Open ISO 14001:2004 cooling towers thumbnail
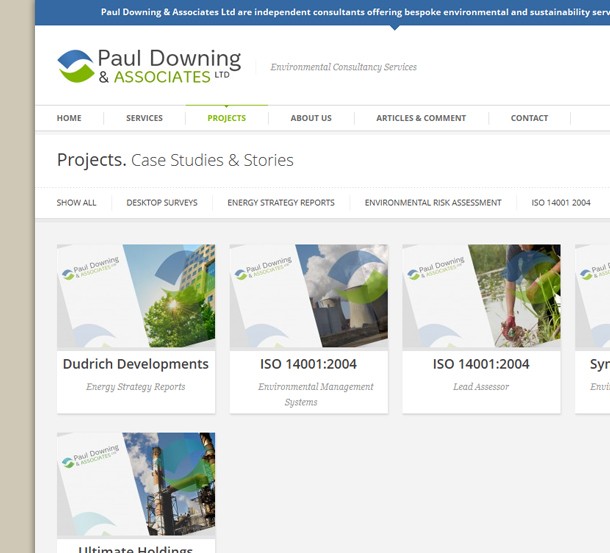 coord(309,296)
